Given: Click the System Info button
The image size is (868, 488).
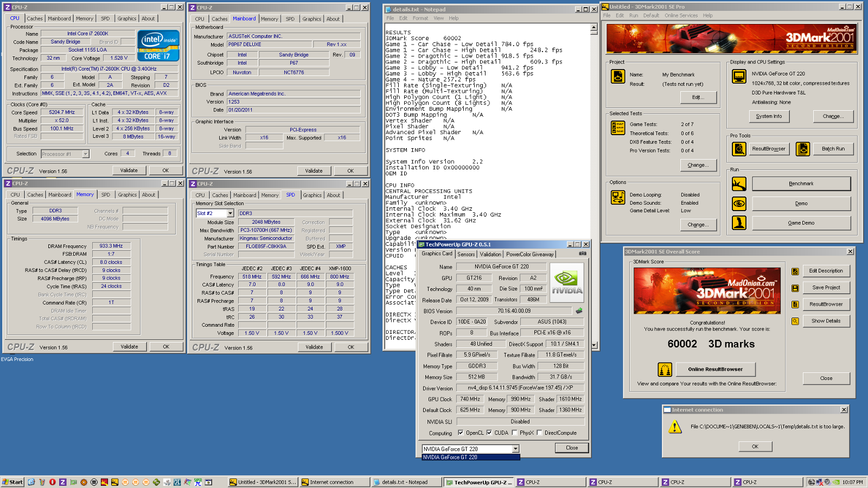Looking at the screenshot, I should (x=769, y=116).
